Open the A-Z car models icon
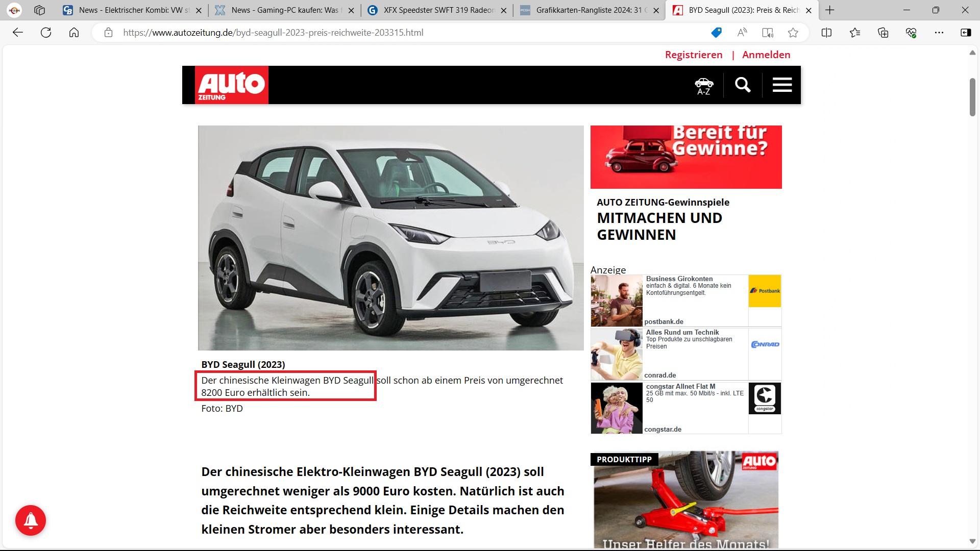980x551 pixels. coord(704,86)
